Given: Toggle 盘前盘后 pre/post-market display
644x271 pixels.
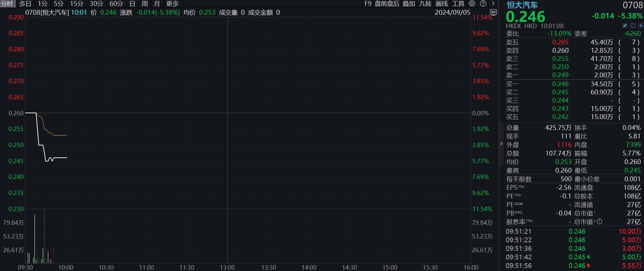Looking at the screenshot, I should (x=387, y=4).
